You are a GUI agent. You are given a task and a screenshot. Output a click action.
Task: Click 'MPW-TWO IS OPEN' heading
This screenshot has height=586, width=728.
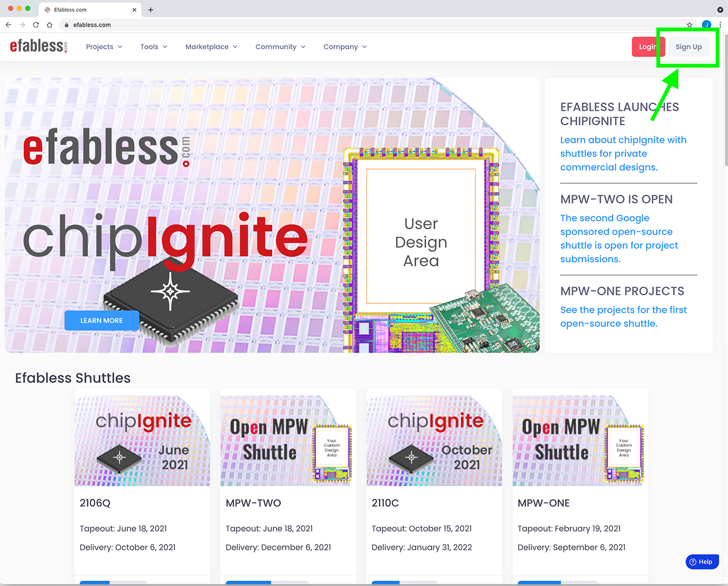(x=617, y=199)
